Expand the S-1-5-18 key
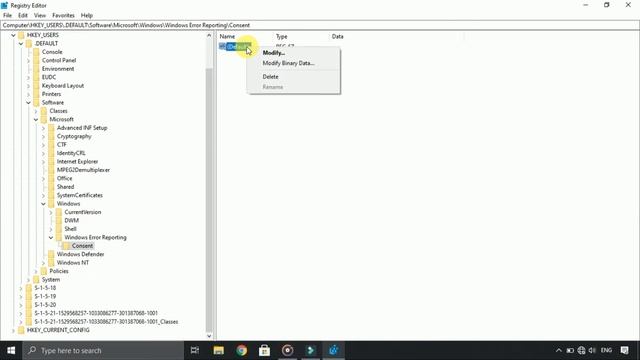The image size is (640, 360). point(21,288)
